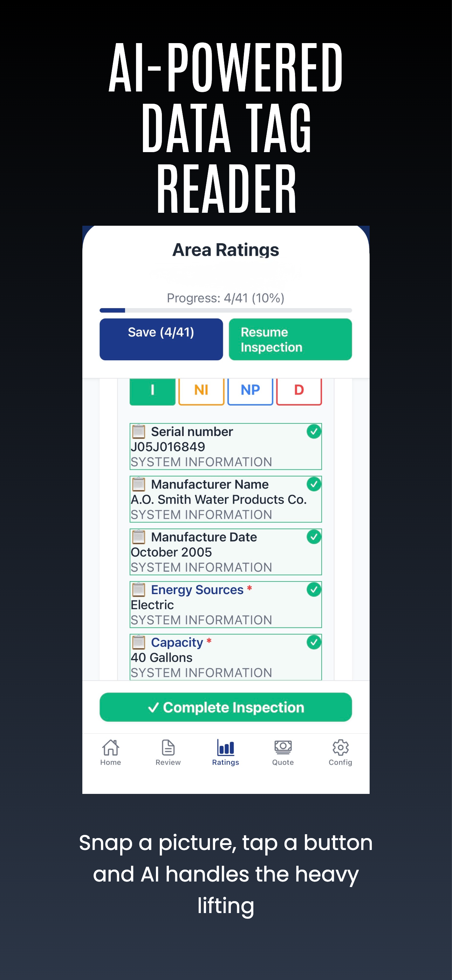Viewport: 452px width, 980px height.
Task: Click the Manufacturer Name field label
Action: pos(210,484)
